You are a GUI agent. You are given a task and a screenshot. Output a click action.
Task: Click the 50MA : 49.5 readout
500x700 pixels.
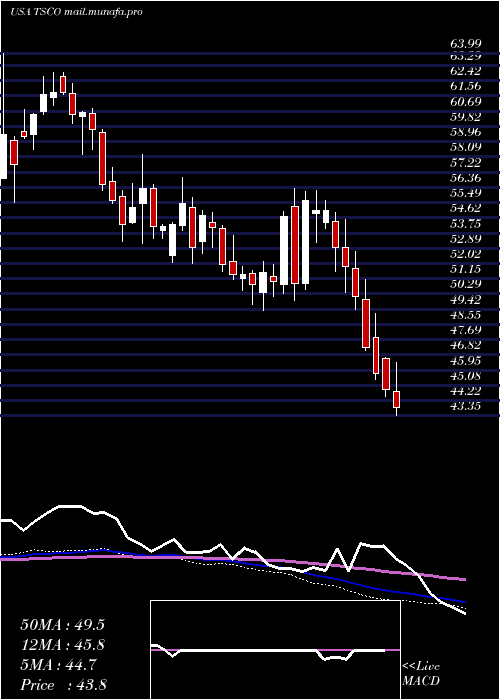(62, 625)
